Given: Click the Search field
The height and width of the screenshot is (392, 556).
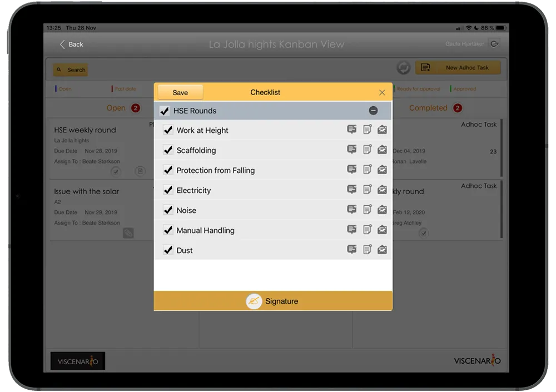Looking at the screenshot, I should (71, 70).
